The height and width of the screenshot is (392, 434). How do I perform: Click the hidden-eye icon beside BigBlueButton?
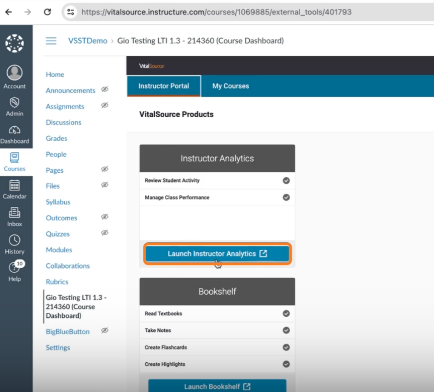point(105,330)
